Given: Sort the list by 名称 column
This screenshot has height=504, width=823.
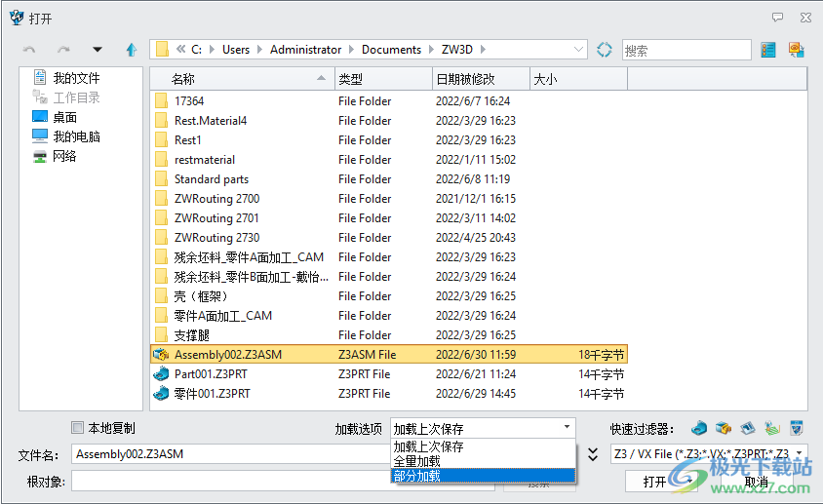Looking at the screenshot, I should click(243, 79).
